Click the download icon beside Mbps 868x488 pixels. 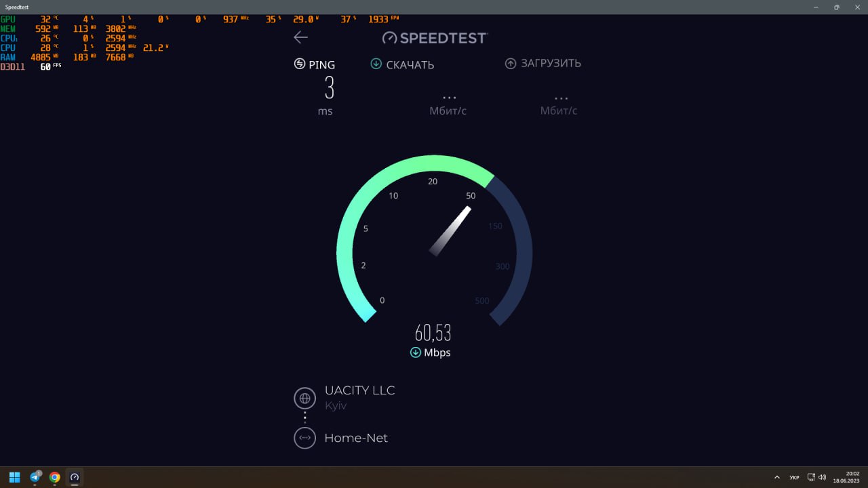(x=415, y=352)
